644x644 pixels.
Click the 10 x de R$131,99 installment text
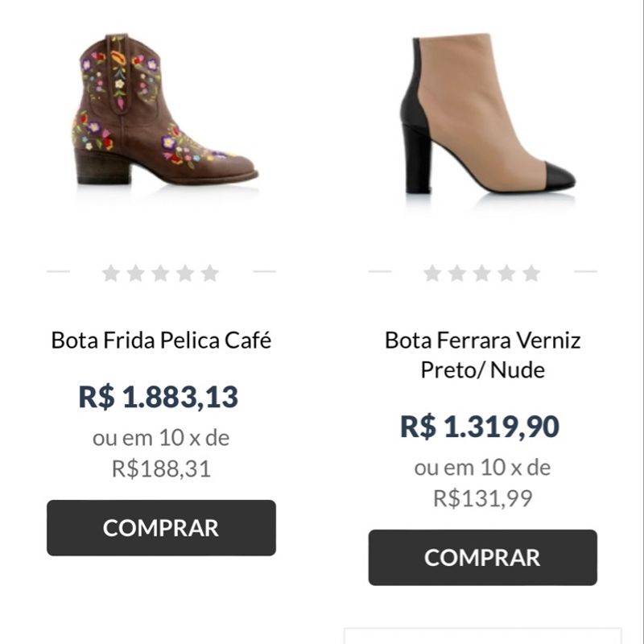click(x=483, y=483)
